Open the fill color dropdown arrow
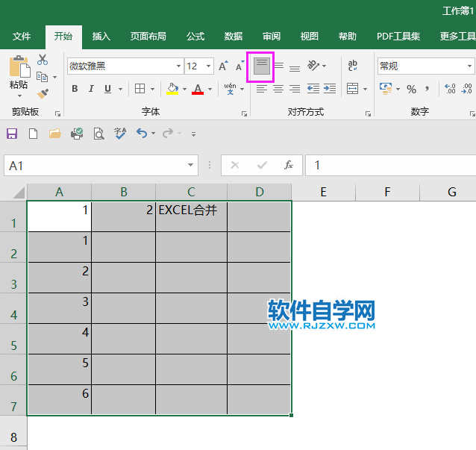The height and width of the screenshot is (450, 476). click(x=184, y=89)
